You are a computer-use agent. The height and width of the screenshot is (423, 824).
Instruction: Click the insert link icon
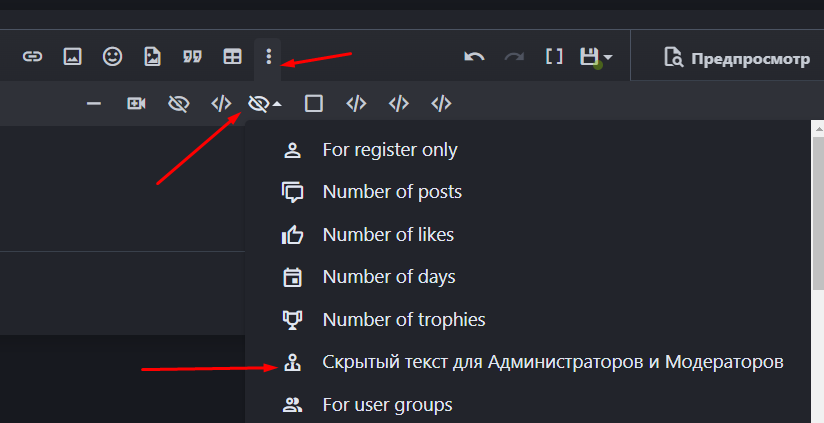(x=33, y=57)
